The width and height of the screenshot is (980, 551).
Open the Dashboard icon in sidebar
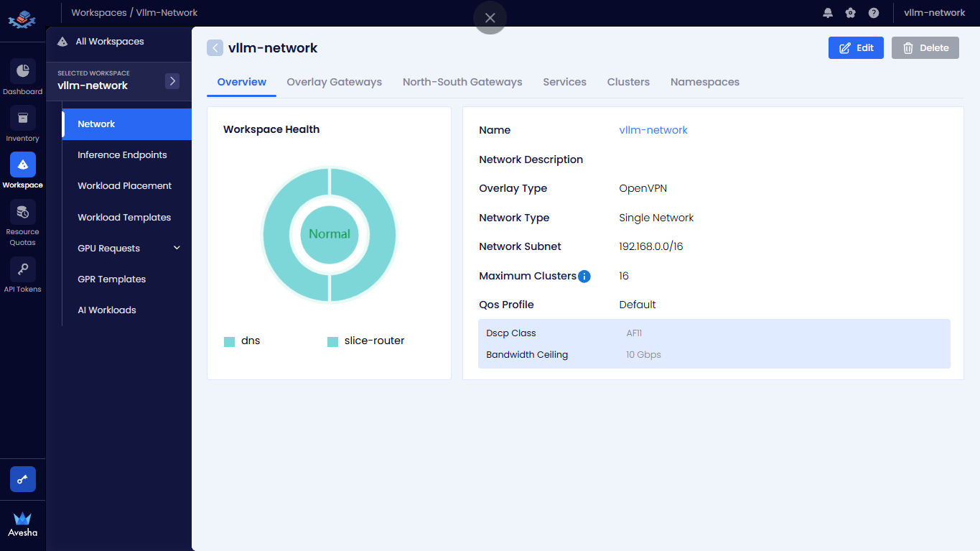click(x=22, y=71)
